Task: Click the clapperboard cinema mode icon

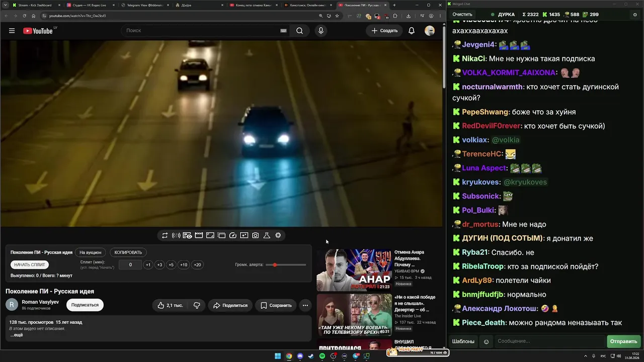Action: [x=199, y=235]
